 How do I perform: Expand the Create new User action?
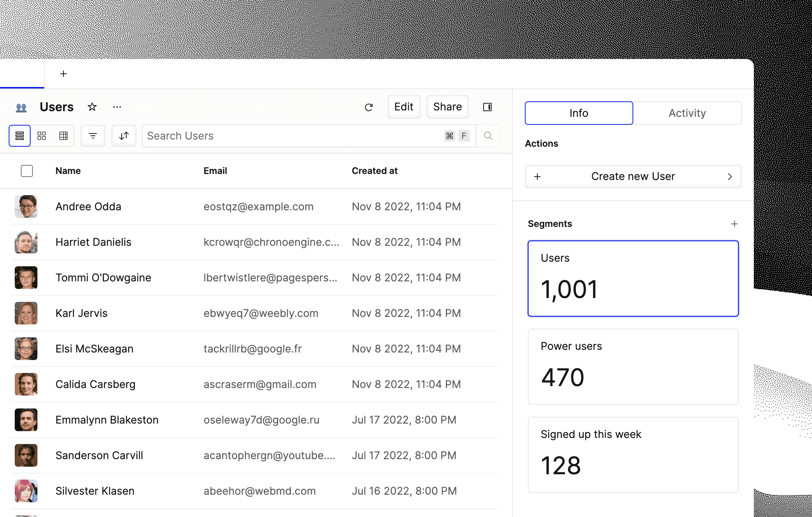pos(633,177)
